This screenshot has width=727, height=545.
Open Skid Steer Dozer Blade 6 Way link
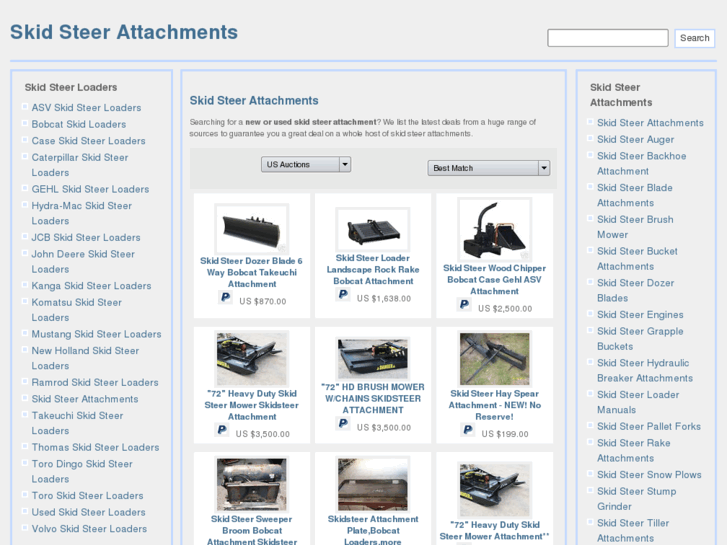[x=252, y=272]
